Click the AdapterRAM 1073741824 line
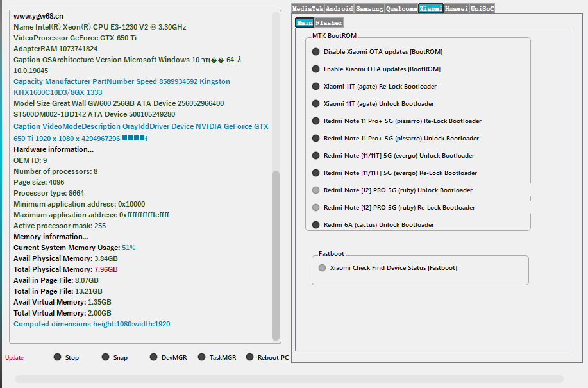Screen dimensions: 588x388 [x=56, y=49]
